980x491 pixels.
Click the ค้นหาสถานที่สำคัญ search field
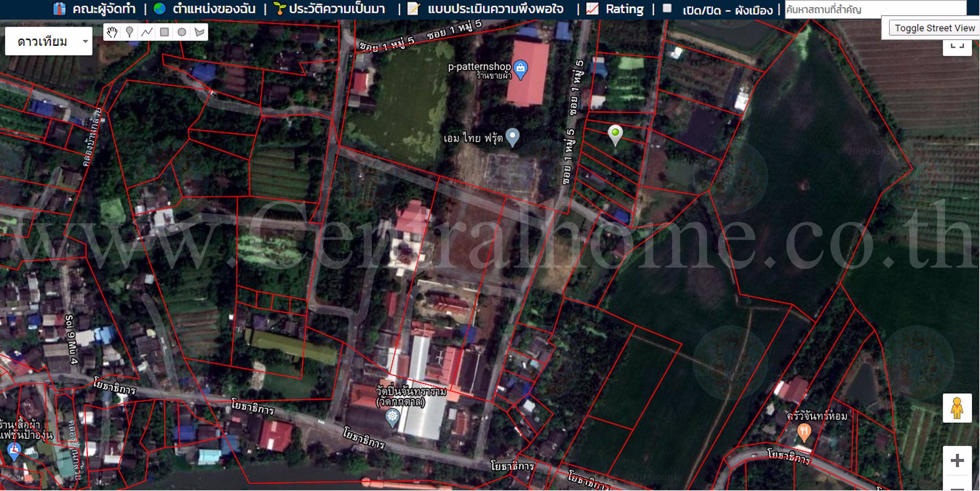(x=875, y=9)
